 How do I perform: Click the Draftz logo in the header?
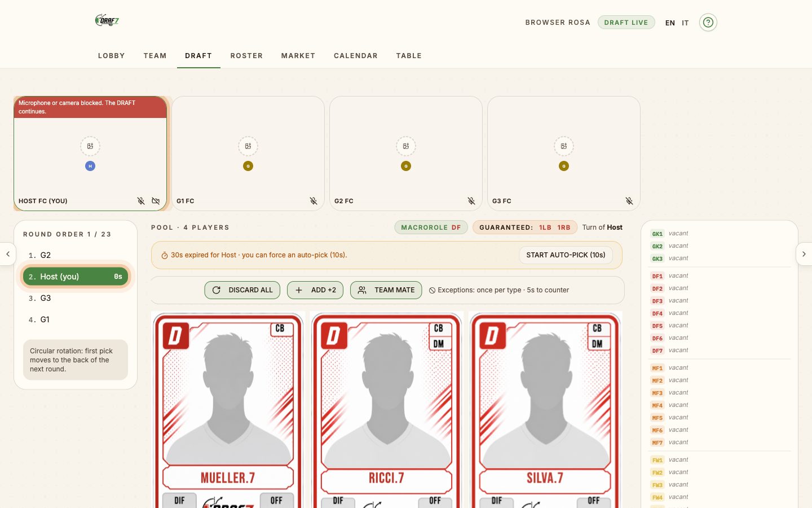(x=107, y=21)
